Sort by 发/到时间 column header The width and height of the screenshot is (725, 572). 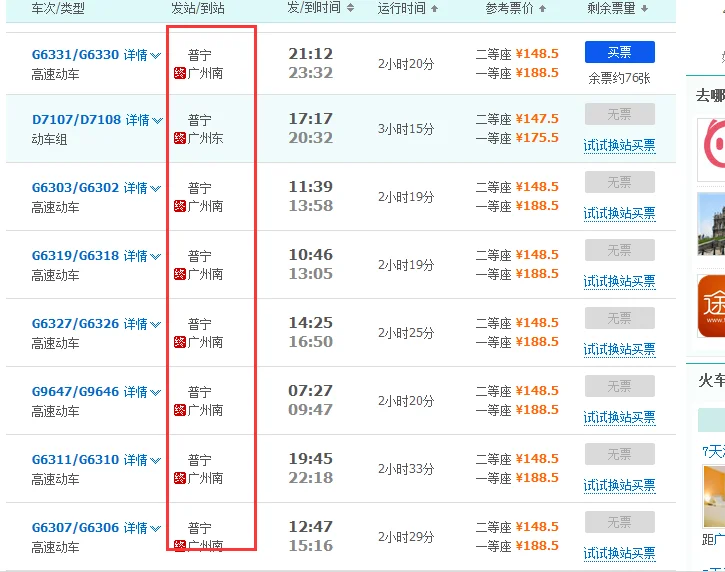coord(320,8)
